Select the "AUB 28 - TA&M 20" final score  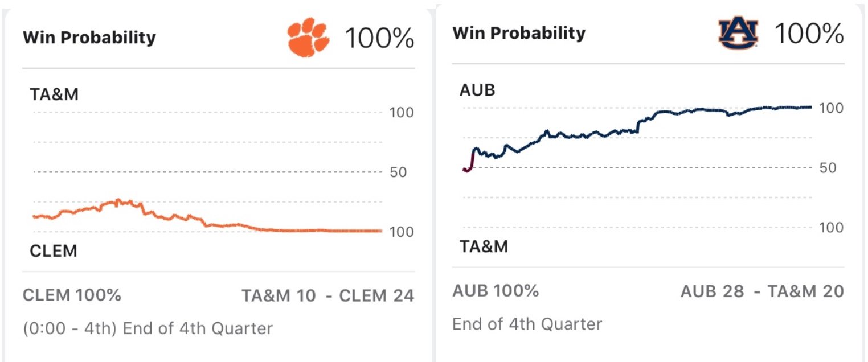(762, 291)
